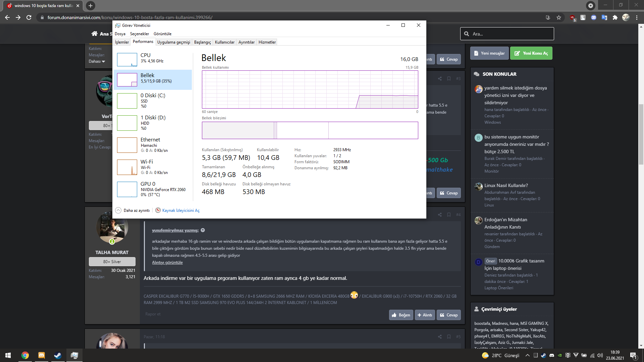The width and height of the screenshot is (644, 362).
Task: Open 'bu sisteme uygun monitör' topic
Action: click(x=517, y=144)
